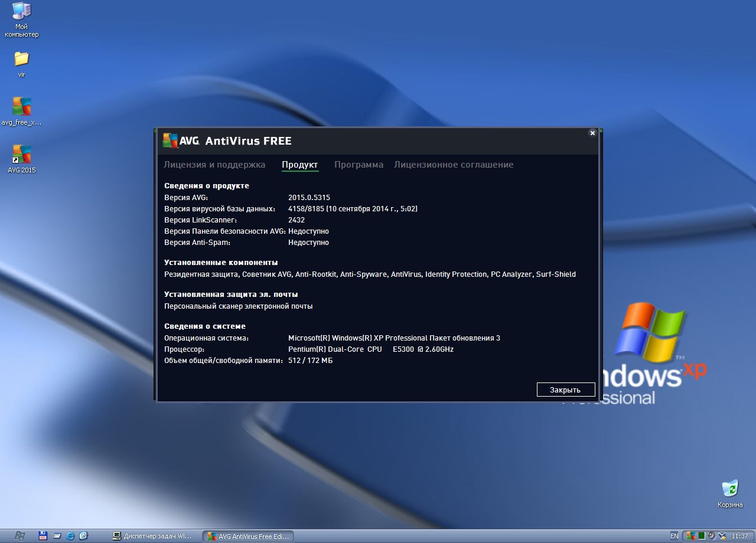This screenshot has height=543, width=756.
Task: Click the 11:37 clock in taskbar
Action: 739,536
